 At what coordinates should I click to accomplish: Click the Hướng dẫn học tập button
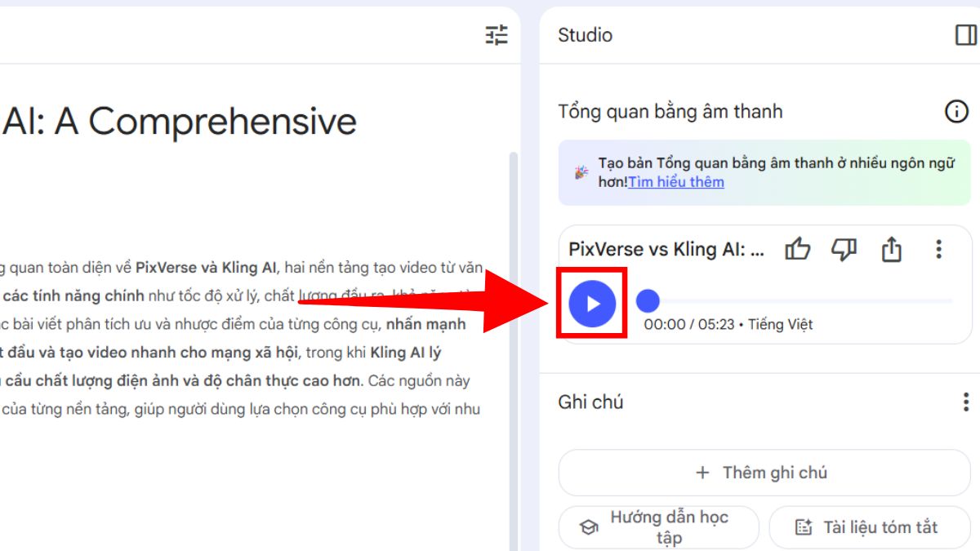pyautogui.click(x=658, y=527)
